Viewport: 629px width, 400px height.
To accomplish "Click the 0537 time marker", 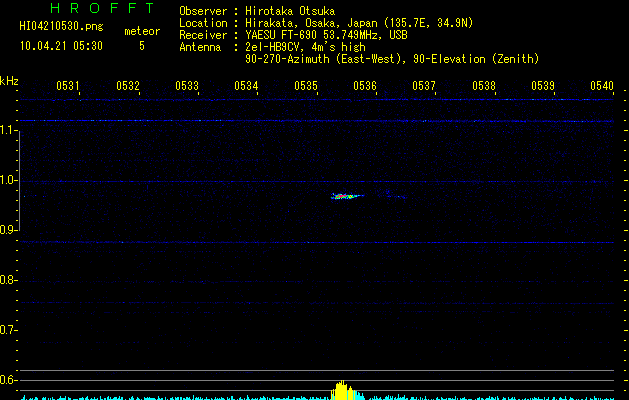I will [424, 86].
